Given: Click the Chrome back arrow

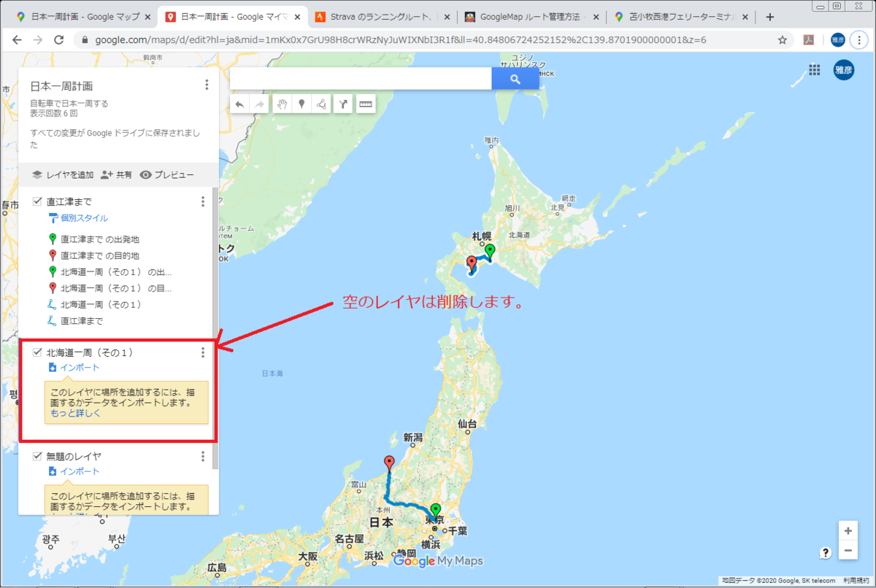Looking at the screenshot, I should click(x=18, y=40).
